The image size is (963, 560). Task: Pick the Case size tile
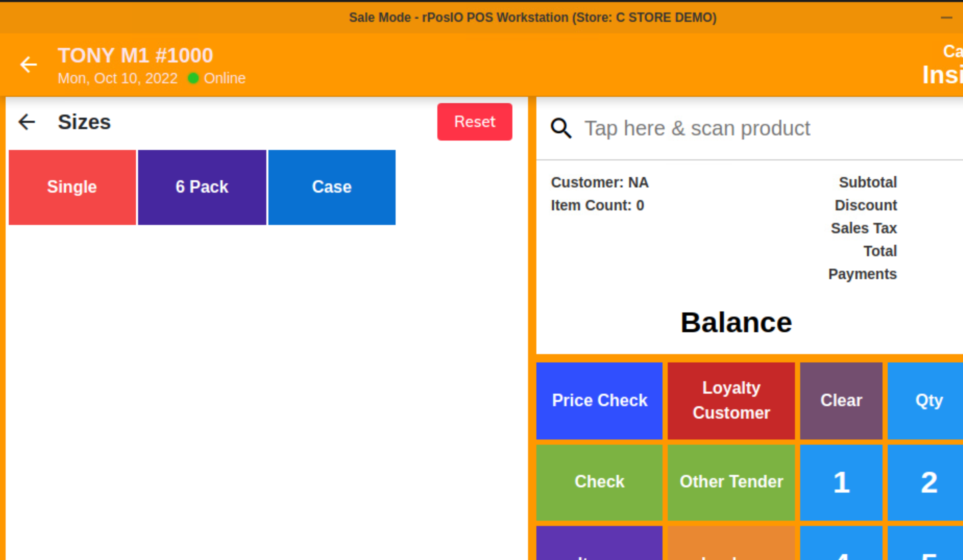332,187
